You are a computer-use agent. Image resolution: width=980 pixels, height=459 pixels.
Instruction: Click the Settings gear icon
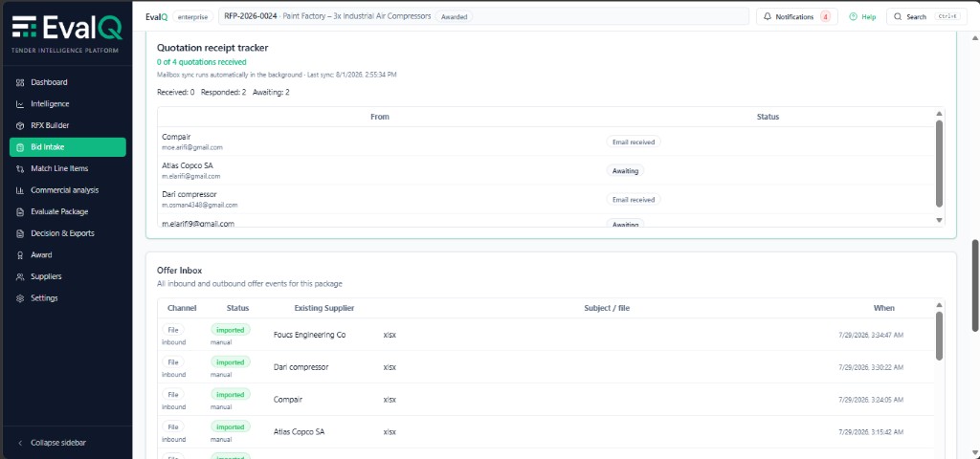coord(20,298)
